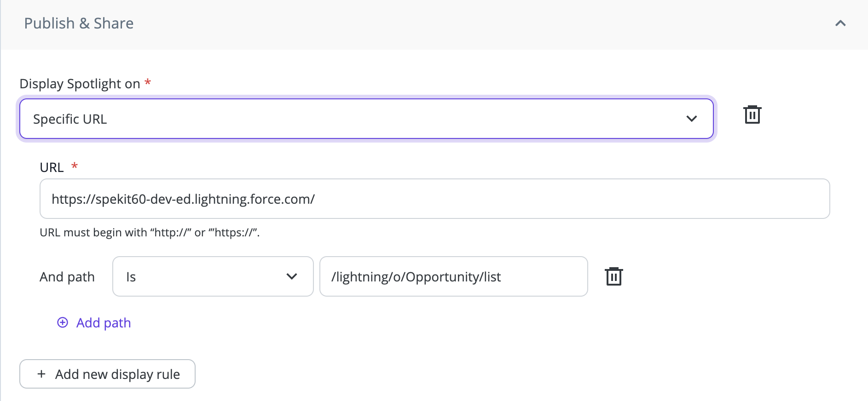Click the Display Spotlight on label
This screenshot has height=401, width=868.
click(x=80, y=84)
